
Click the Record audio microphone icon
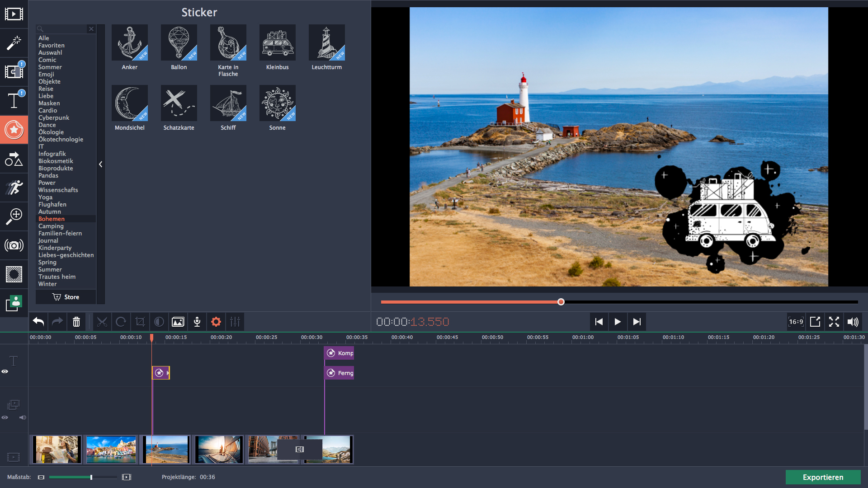click(197, 322)
